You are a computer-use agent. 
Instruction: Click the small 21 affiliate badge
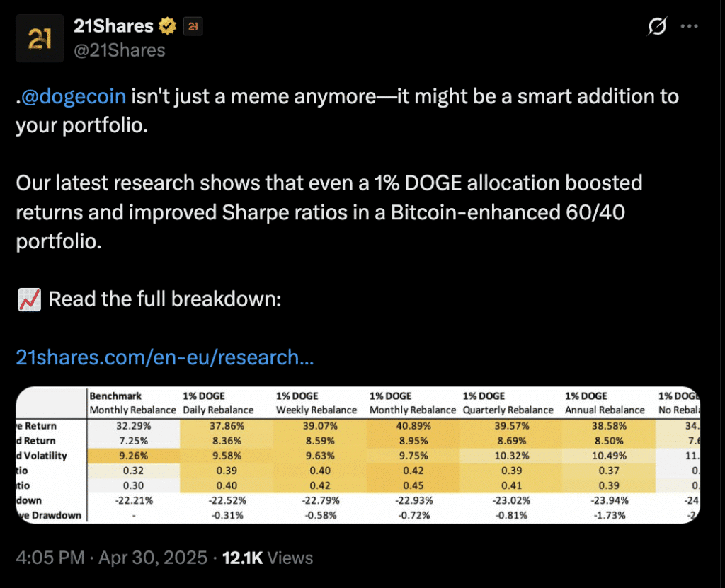[193, 26]
